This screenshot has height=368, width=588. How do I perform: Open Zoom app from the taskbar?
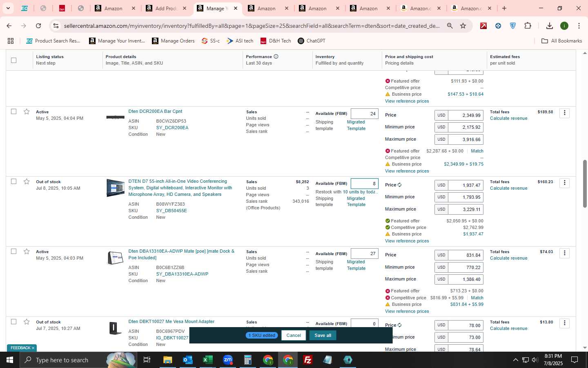click(227, 360)
